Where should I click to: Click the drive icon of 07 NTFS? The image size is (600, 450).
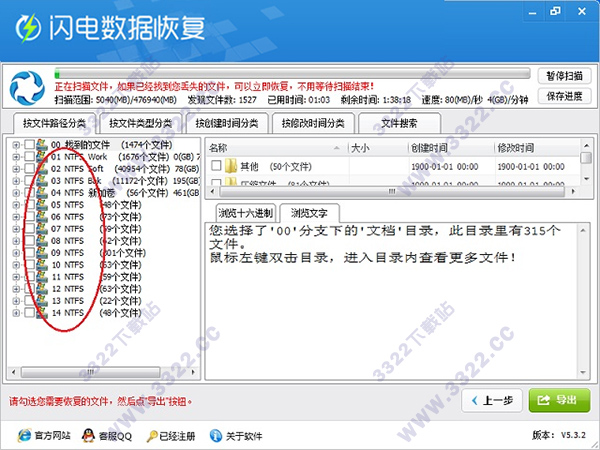[42, 229]
